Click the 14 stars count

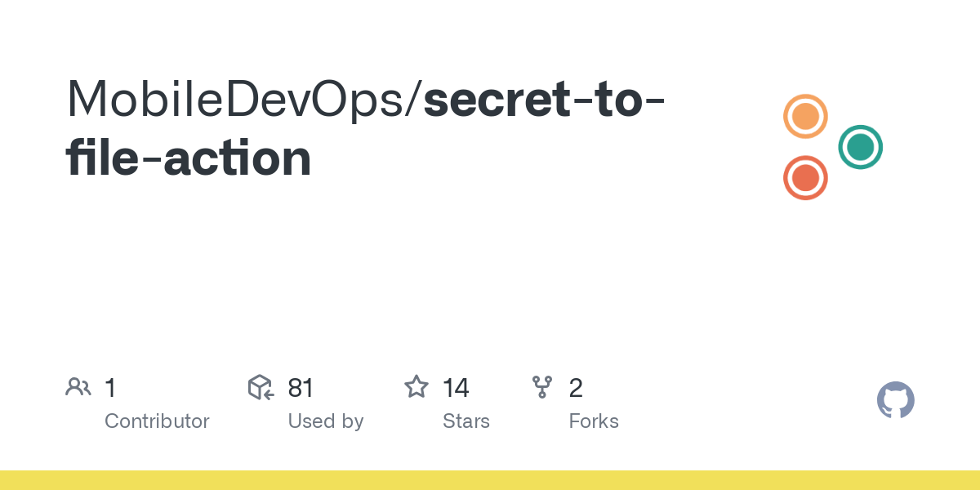[x=456, y=388]
